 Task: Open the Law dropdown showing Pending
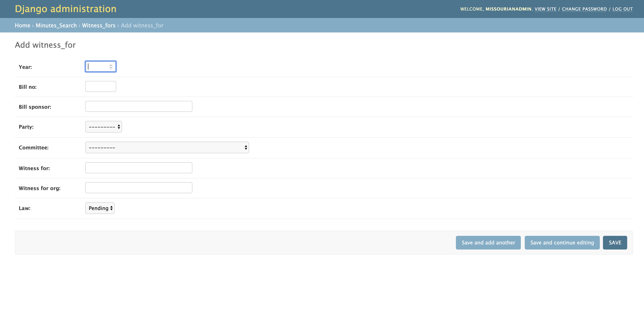(100, 208)
